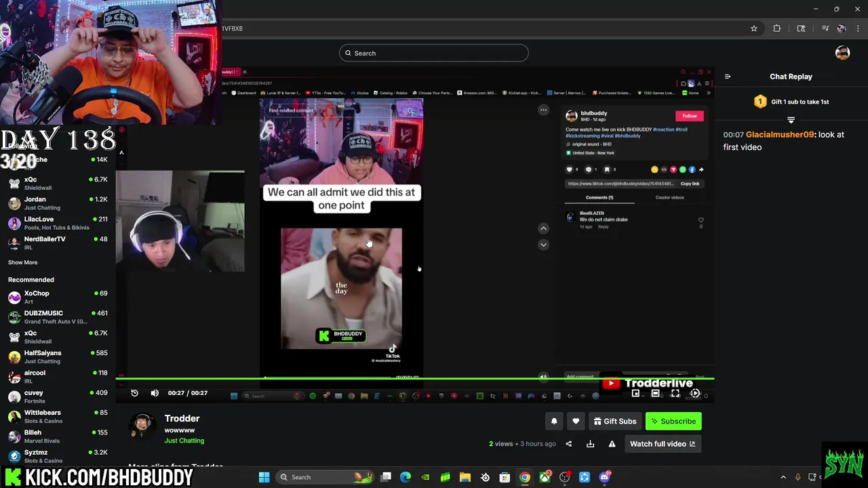The image size is (868, 488).
Task: Click the Kick search field
Action: click(434, 53)
